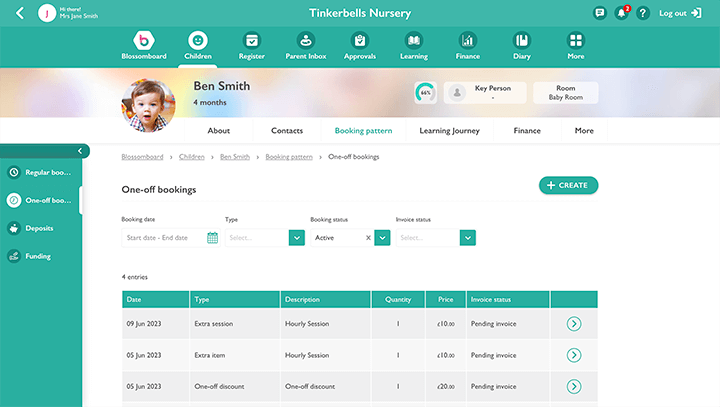720x407 pixels.
Task: Log out of the account
Action: 680,13
